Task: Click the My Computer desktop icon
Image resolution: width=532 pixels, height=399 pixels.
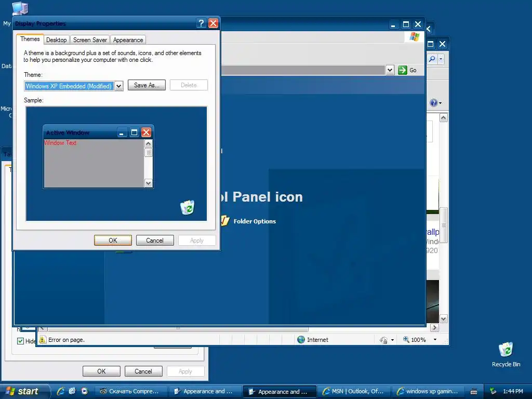Action: point(20,8)
